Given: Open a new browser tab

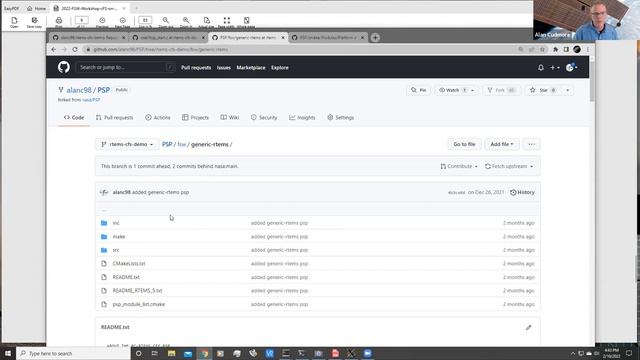Looking at the screenshot, I should coord(375,38).
